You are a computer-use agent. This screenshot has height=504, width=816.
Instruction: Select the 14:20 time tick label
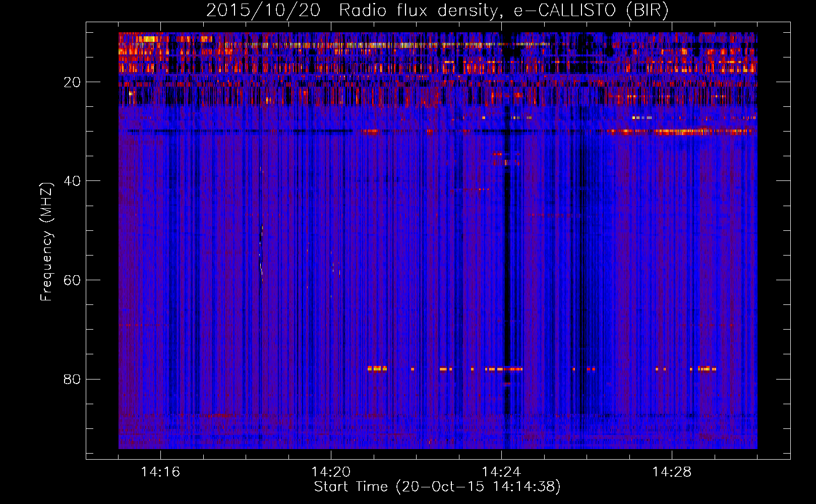331,472
